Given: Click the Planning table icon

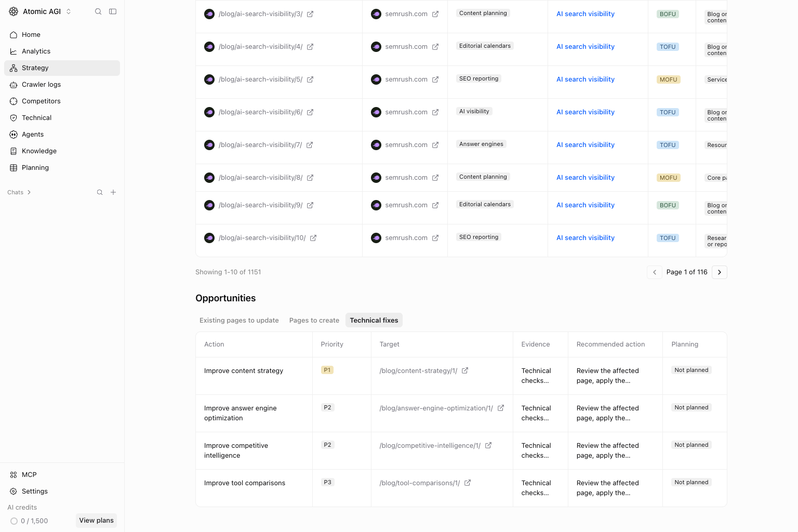Looking at the screenshot, I should point(14,168).
